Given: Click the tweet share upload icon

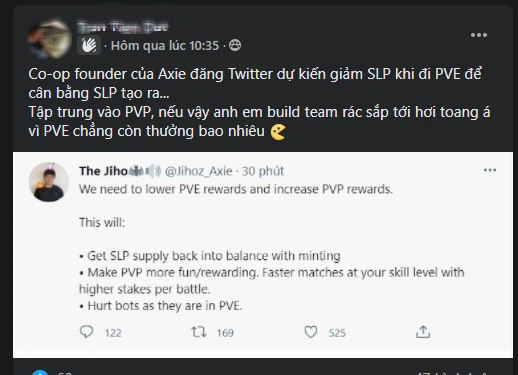Looking at the screenshot, I should coord(423,332).
